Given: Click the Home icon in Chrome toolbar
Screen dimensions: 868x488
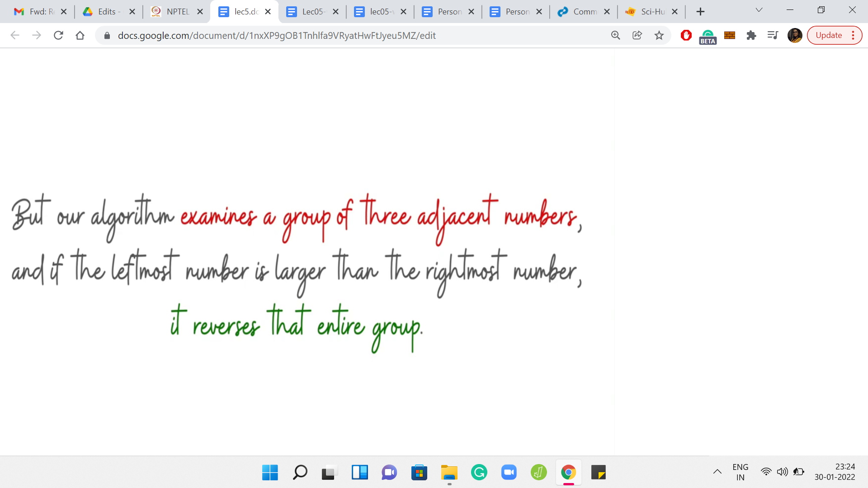Looking at the screenshot, I should pos(80,35).
